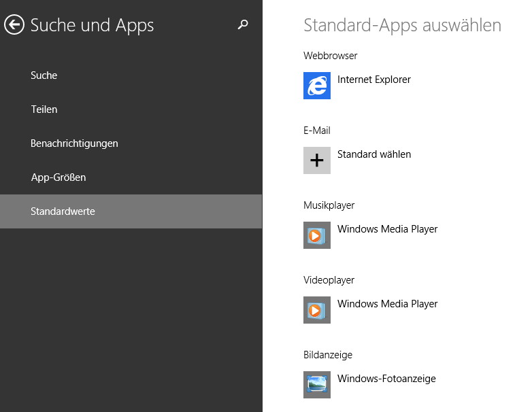
Task: Click the Musikplayer section label
Action: point(329,205)
